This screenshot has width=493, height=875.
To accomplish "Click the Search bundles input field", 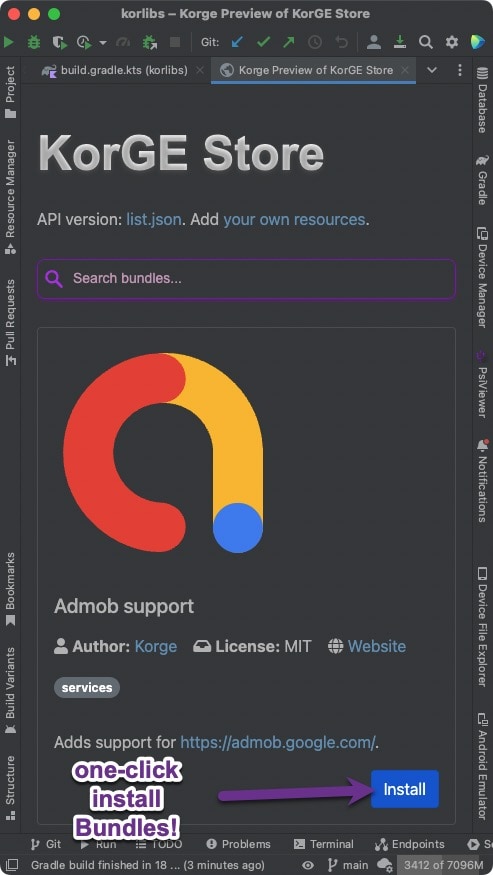I will point(246,278).
